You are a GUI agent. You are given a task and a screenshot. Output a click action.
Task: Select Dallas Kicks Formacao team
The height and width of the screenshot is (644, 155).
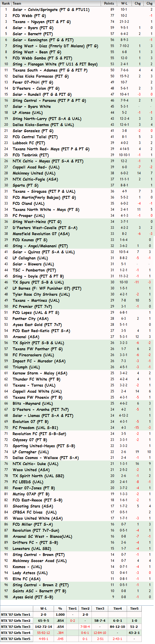coord(41,76)
